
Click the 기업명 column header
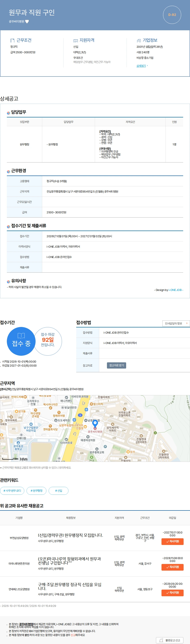click(x=19, y=518)
